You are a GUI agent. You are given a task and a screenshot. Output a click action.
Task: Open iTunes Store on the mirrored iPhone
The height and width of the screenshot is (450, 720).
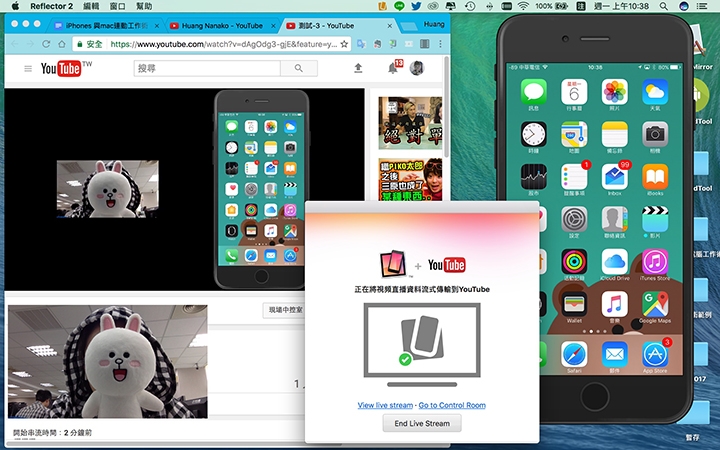tap(655, 262)
